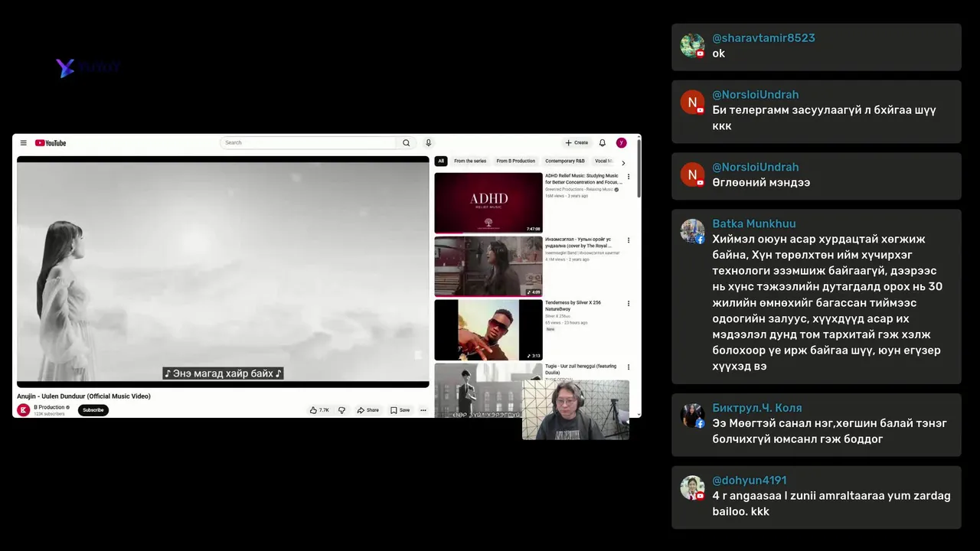
Task: Open more actions ellipsis under video
Action: click(423, 410)
